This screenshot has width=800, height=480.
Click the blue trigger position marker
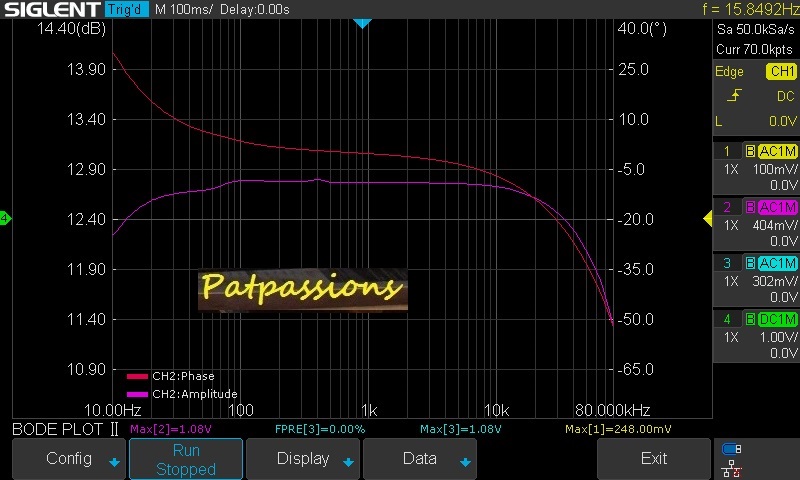(363, 23)
